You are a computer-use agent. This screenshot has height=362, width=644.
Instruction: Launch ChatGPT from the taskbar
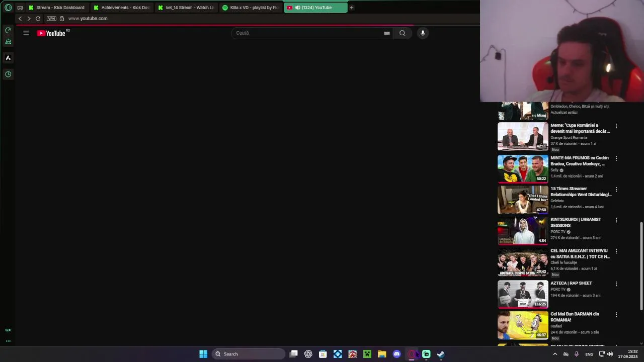308,354
